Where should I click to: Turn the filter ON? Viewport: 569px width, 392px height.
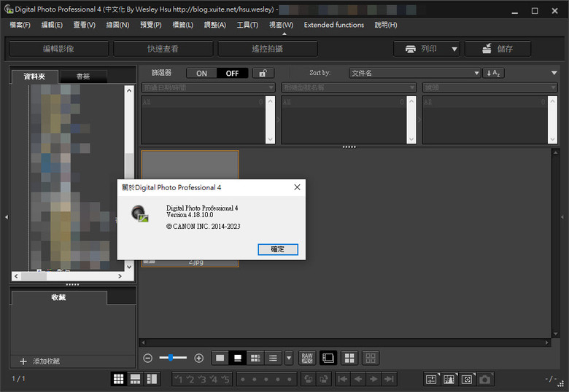tap(202, 73)
